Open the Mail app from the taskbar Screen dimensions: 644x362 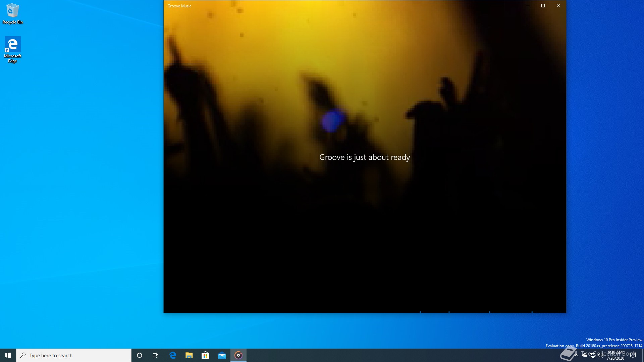[x=222, y=355]
